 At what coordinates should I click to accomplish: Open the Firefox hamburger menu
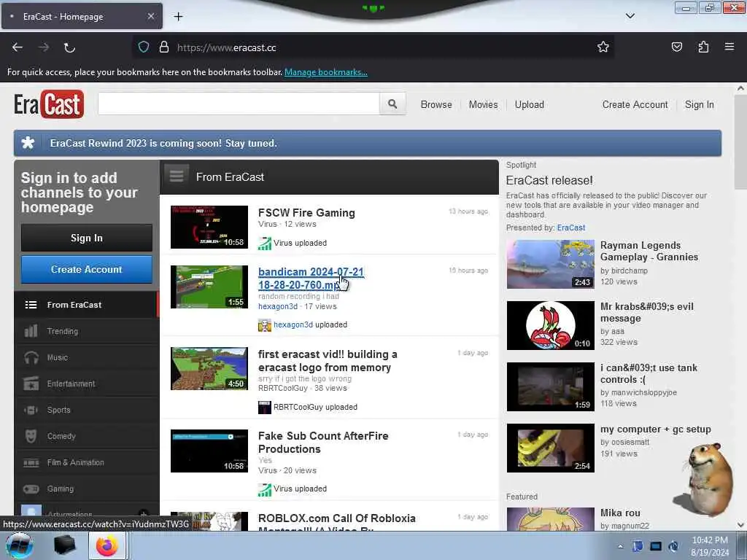pos(729,47)
